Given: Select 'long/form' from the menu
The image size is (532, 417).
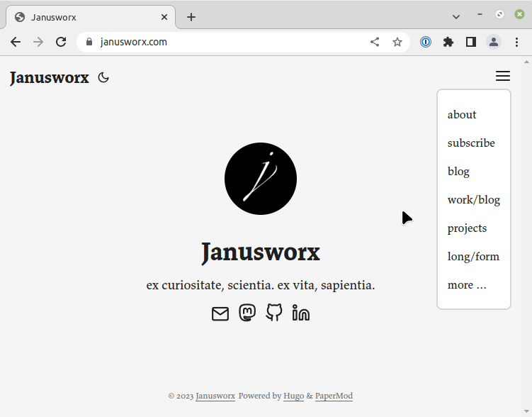Looking at the screenshot, I should (473, 257).
